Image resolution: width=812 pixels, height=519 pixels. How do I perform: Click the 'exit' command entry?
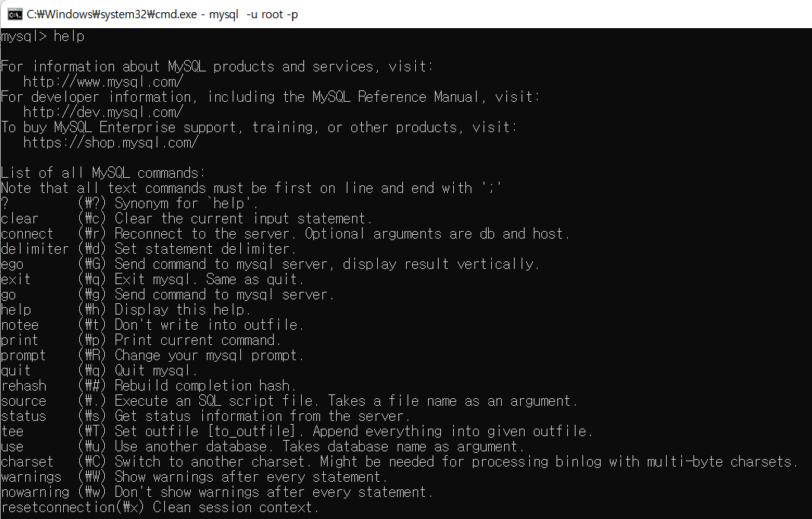coord(16,280)
